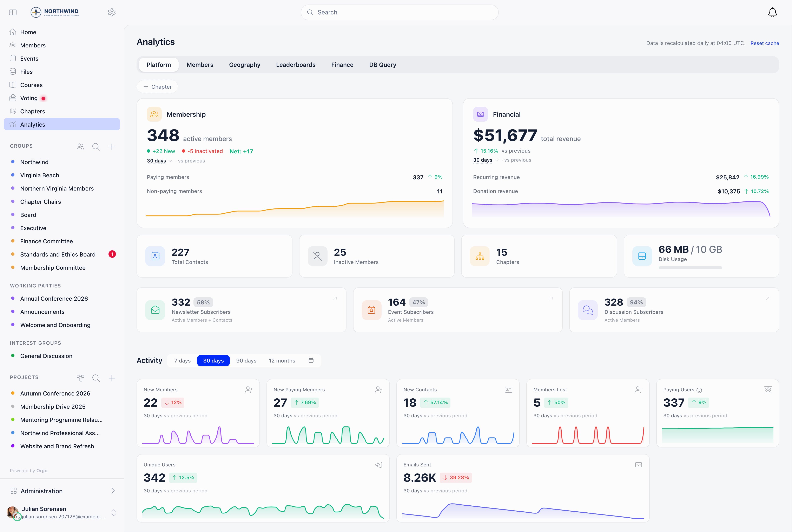The height and width of the screenshot is (532, 792).
Task: Open the Chapters sidebar item
Action: click(62, 111)
